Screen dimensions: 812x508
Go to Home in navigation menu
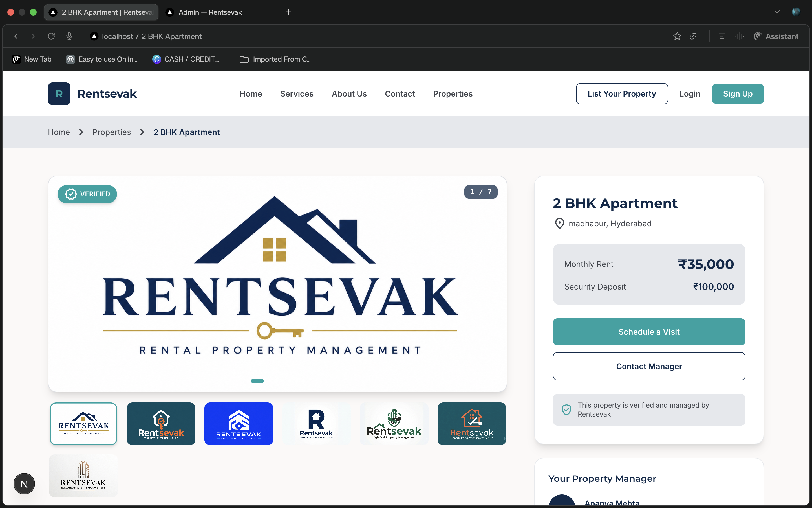click(x=251, y=94)
